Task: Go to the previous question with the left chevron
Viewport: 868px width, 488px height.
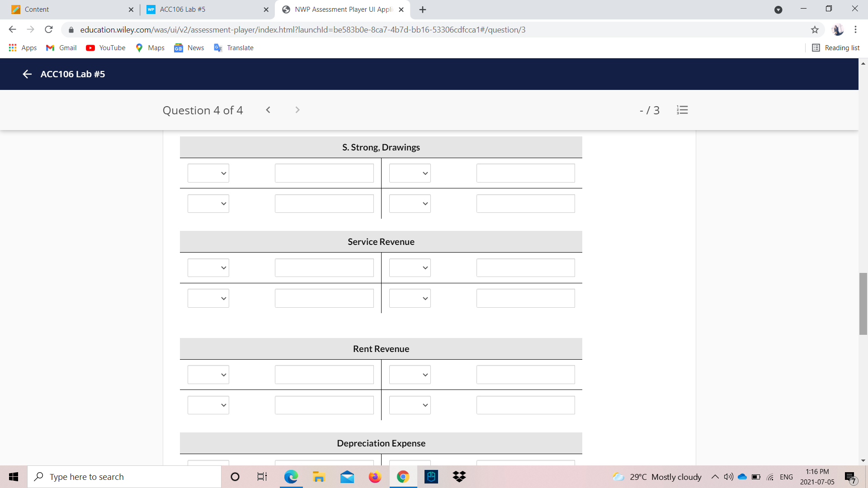Action: (268, 110)
